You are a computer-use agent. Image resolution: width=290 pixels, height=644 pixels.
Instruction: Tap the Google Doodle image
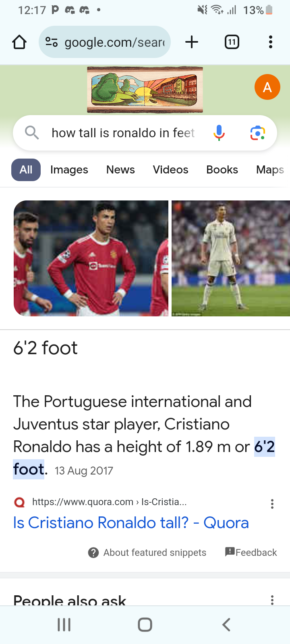[x=145, y=89]
